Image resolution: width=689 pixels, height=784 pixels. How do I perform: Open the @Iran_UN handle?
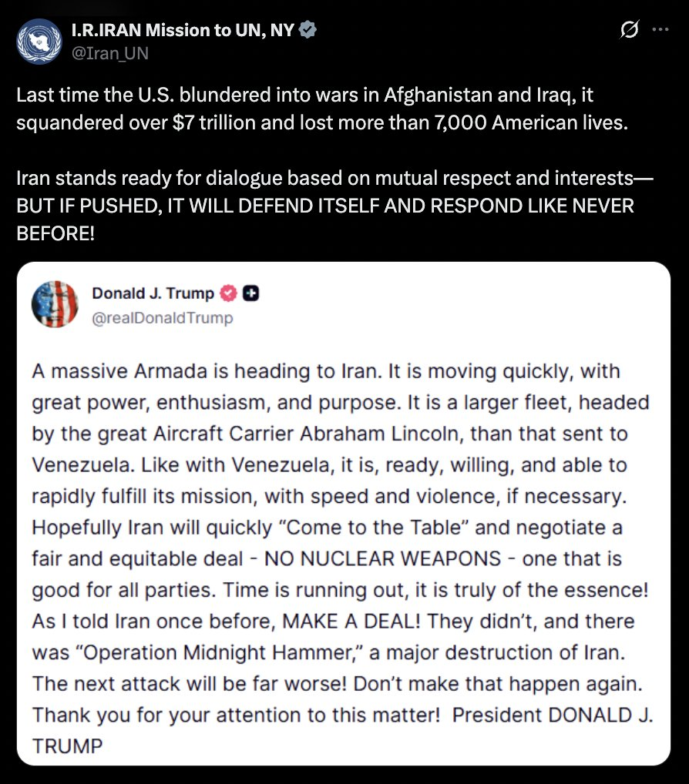tap(109, 52)
